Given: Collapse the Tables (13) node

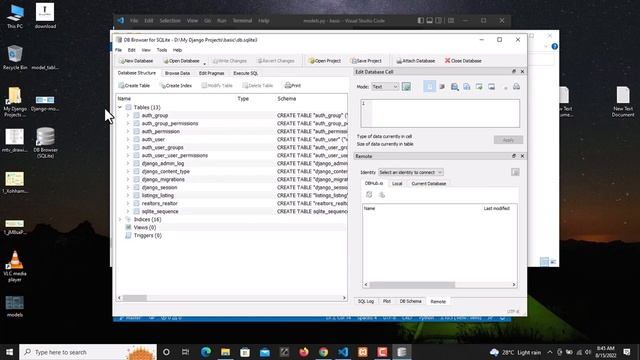Looking at the screenshot, I should pos(120,107).
